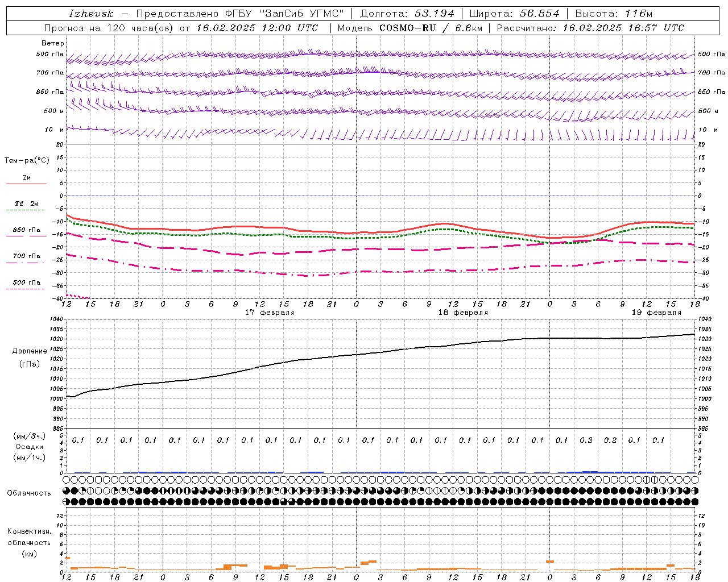The height and width of the screenshot is (582, 728).
Task: Click the "Прогноз на 120 часа(ов)" text
Action: pos(110,28)
